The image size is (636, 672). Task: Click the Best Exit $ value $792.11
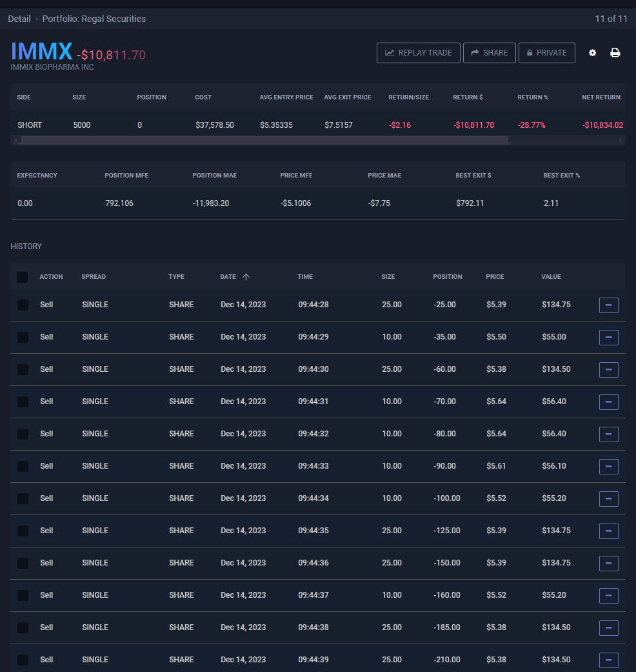click(x=470, y=203)
